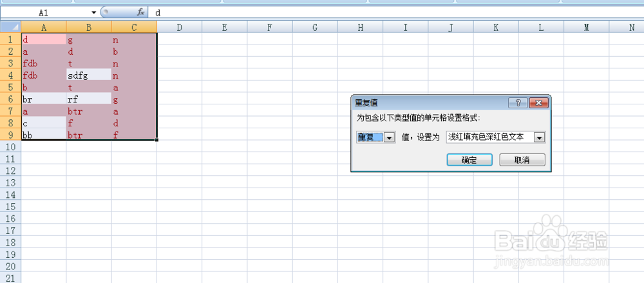Click in the formula bar showing d
The image size is (644, 283).
click(x=396, y=13)
